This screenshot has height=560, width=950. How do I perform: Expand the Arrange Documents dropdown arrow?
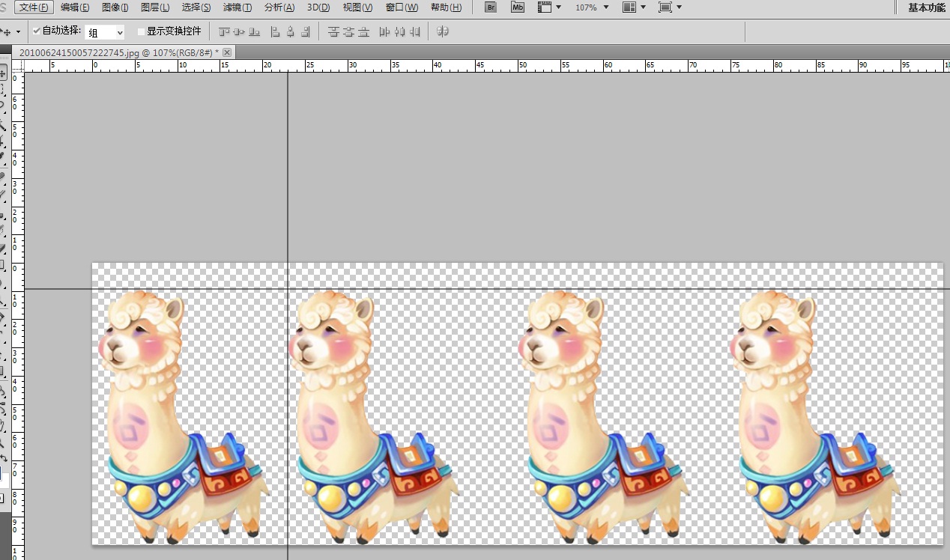[x=644, y=7]
